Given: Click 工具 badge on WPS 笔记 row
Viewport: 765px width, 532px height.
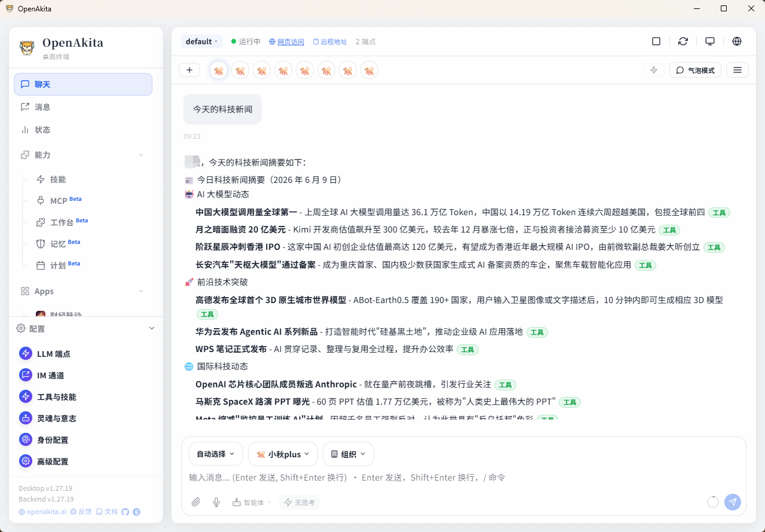Looking at the screenshot, I should 467,350.
